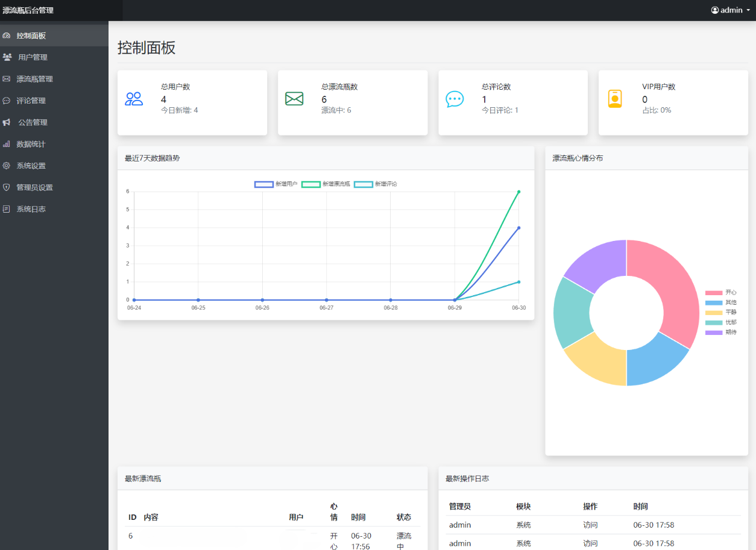This screenshot has width=756, height=550.
Task: Click the large VIP user card badge icon
Action: click(x=614, y=99)
